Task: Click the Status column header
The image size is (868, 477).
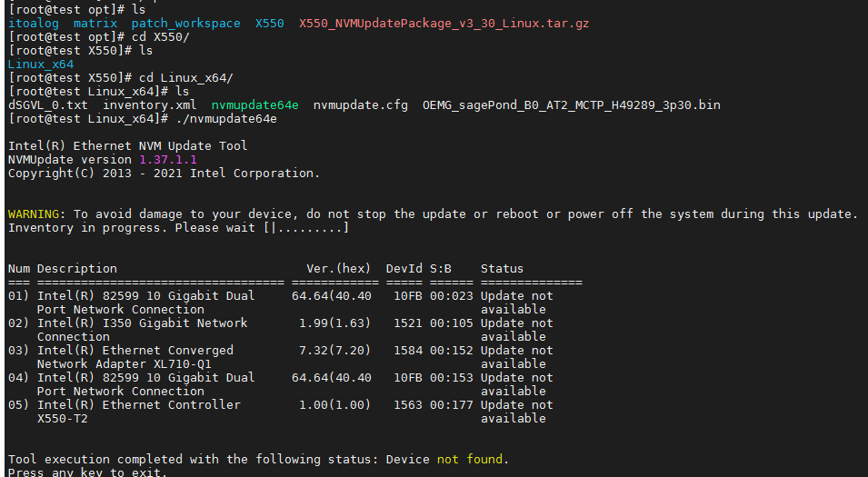Action: point(502,268)
